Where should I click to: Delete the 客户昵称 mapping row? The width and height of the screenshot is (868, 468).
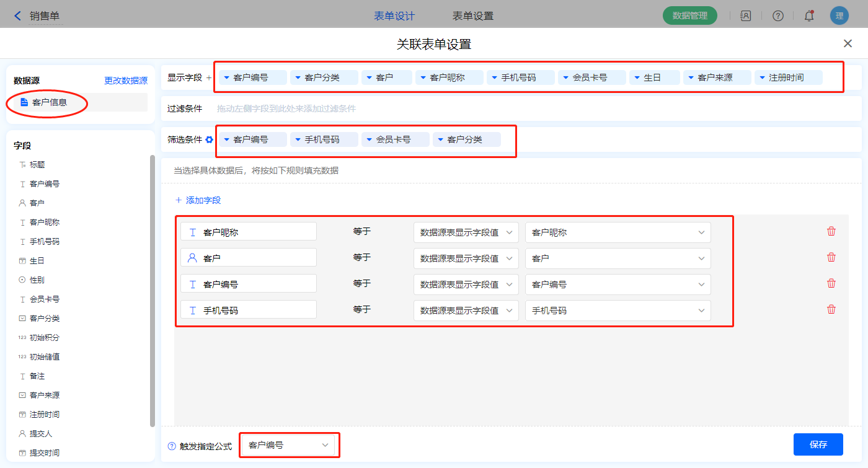pyautogui.click(x=831, y=231)
